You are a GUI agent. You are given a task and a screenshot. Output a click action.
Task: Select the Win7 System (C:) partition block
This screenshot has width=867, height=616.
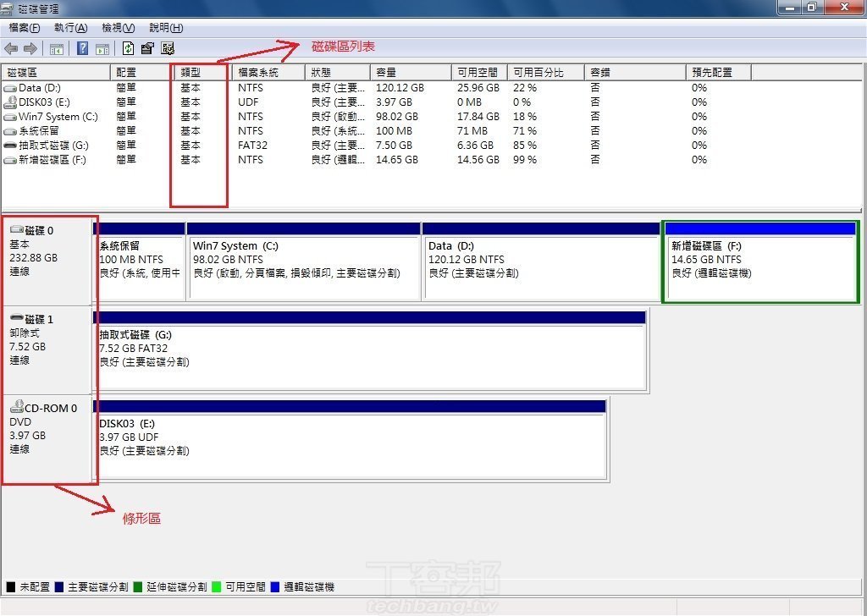coord(304,261)
